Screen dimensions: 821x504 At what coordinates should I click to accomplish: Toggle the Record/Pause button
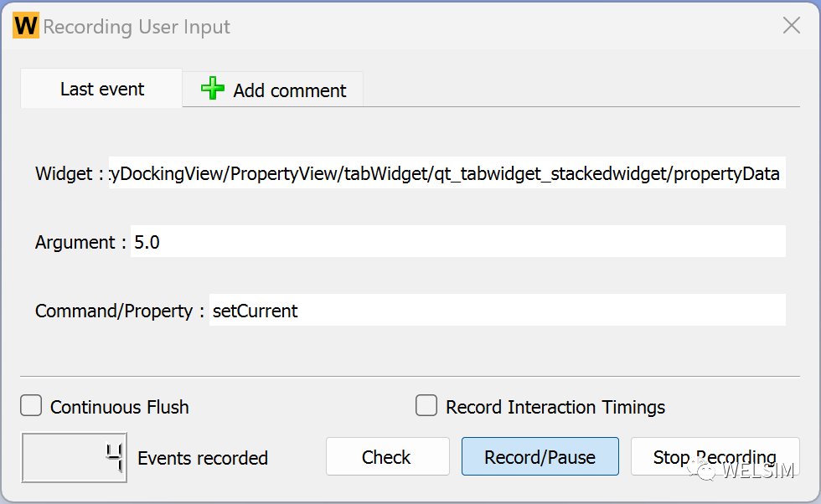(x=540, y=457)
